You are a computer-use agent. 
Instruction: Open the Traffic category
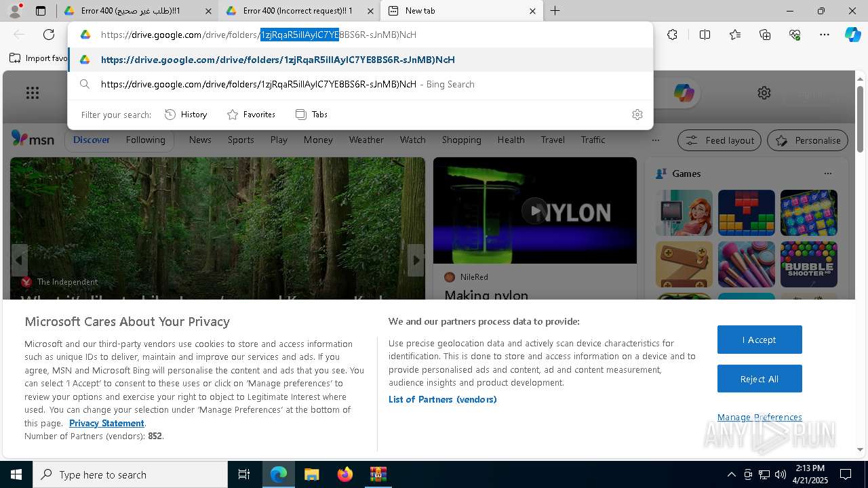pyautogui.click(x=593, y=140)
